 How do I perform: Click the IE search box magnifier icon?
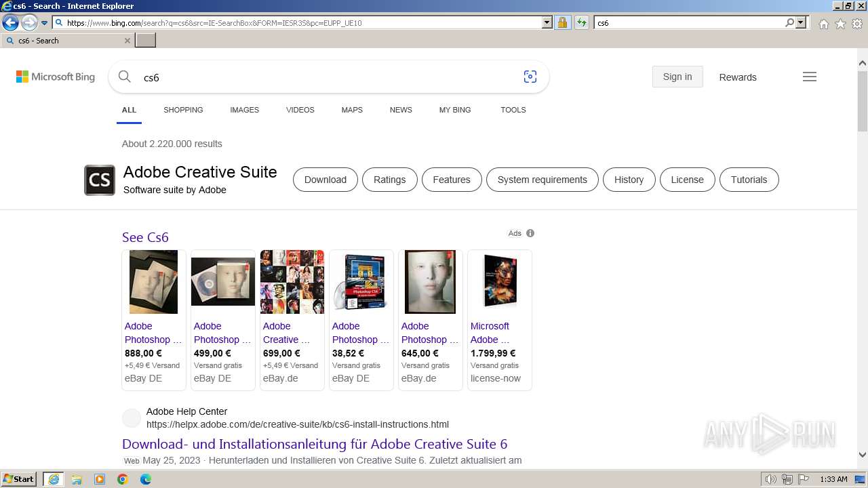tap(790, 22)
